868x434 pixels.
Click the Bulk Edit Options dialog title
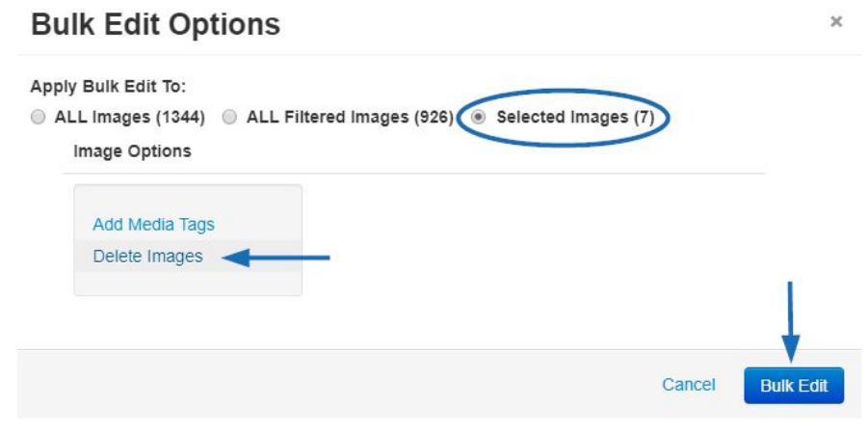155,24
